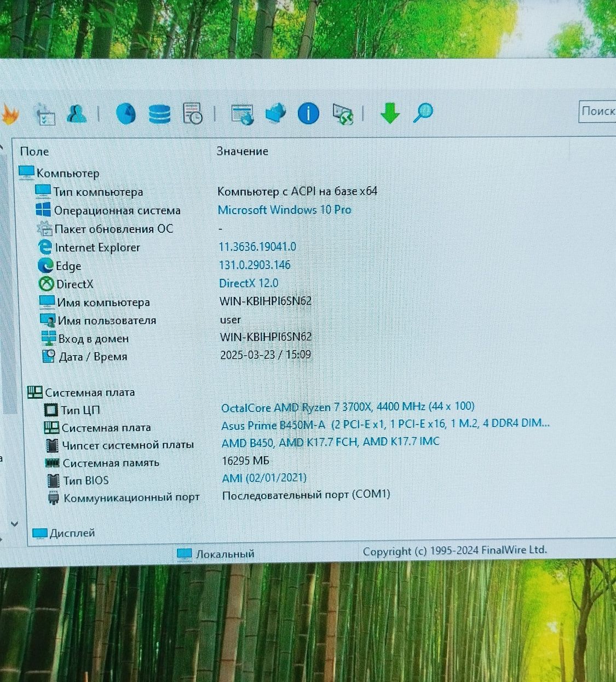Click the chip icon beside Чипсет системной платы
The image size is (616, 682).
pyautogui.click(x=52, y=445)
